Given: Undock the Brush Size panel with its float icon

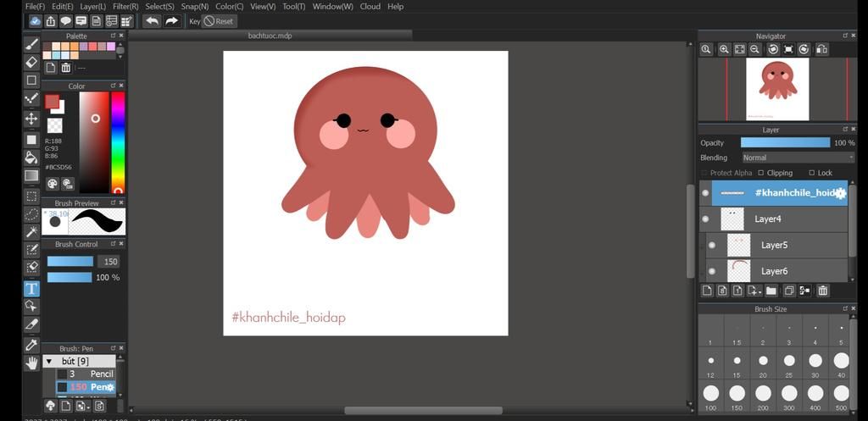Looking at the screenshot, I should click(x=845, y=308).
